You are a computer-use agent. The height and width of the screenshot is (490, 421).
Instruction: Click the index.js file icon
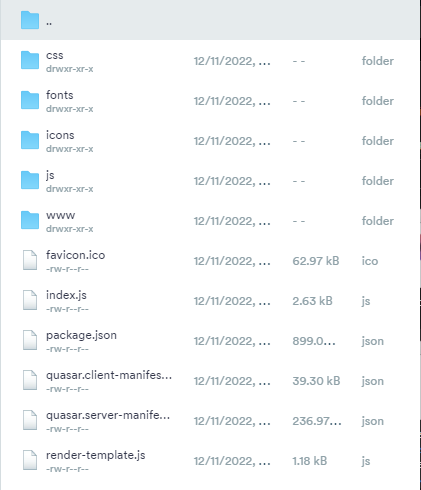(x=30, y=300)
